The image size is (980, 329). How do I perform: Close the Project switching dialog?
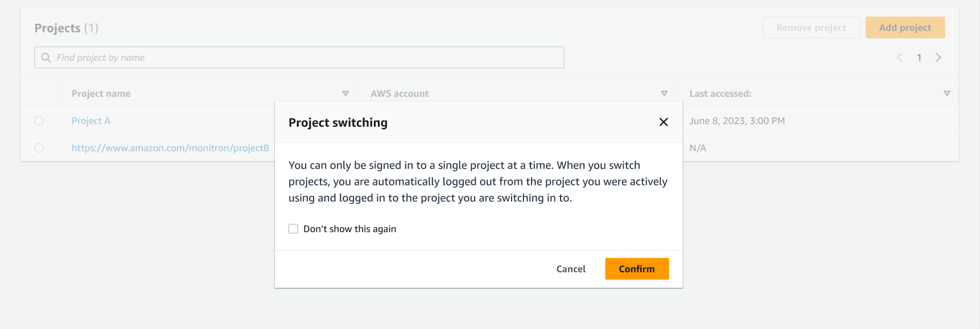(664, 122)
